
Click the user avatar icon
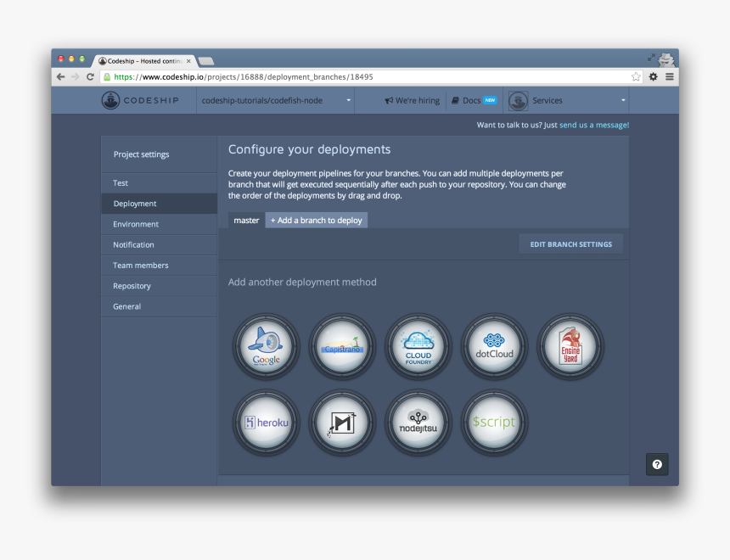[x=518, y=101]
